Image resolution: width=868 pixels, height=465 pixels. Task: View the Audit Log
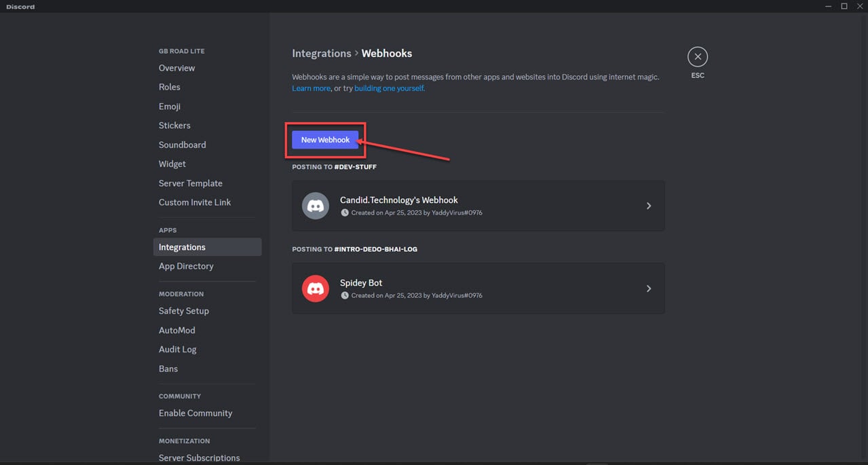point(177,349)
